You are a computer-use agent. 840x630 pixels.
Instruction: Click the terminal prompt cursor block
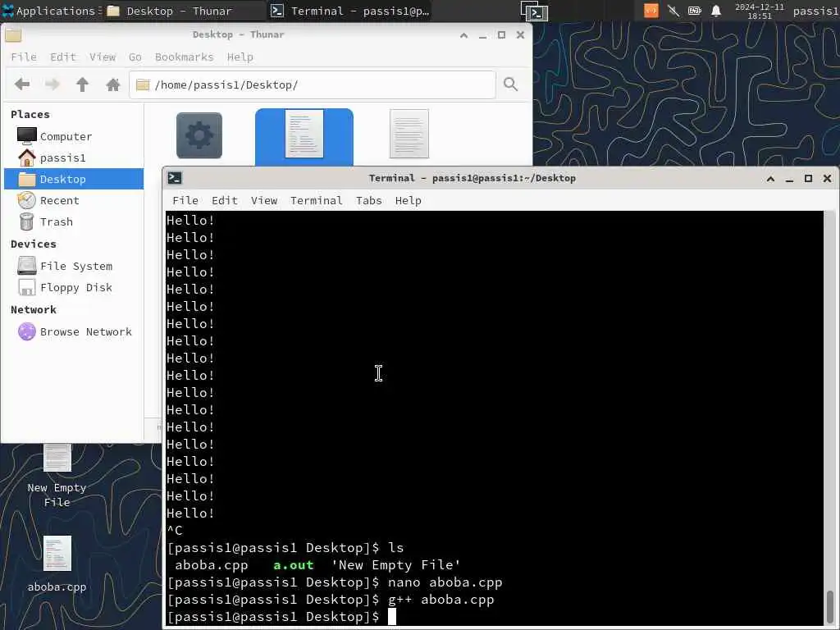(392, 617)
